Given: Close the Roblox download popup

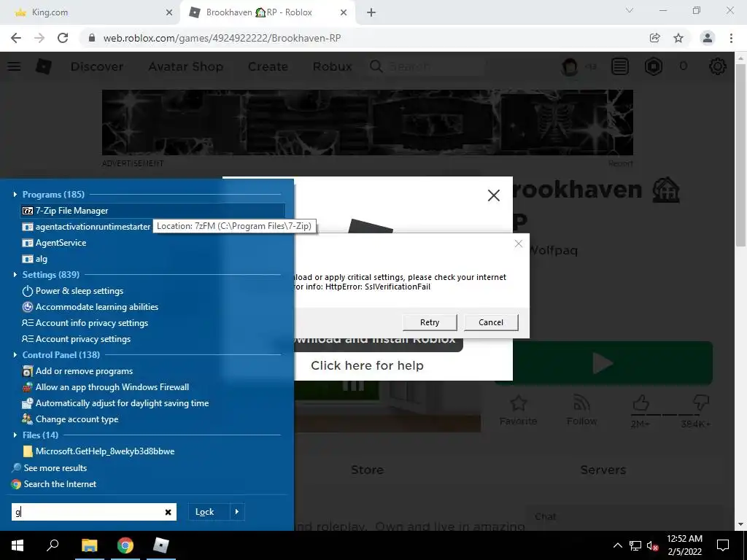Looking at the screenshot, I should pyautogui.click(x=494, y=195).
